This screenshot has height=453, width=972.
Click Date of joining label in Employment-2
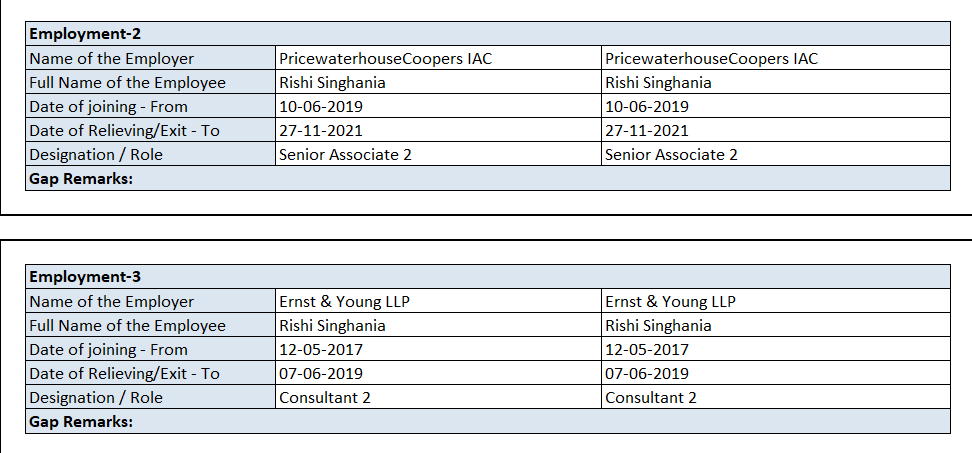[x=109, y=106]
